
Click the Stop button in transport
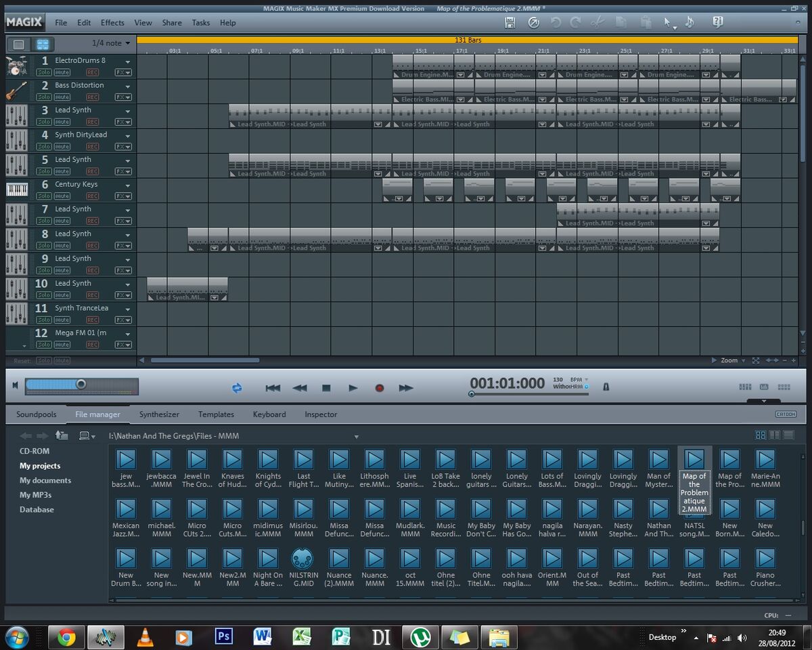326,388
